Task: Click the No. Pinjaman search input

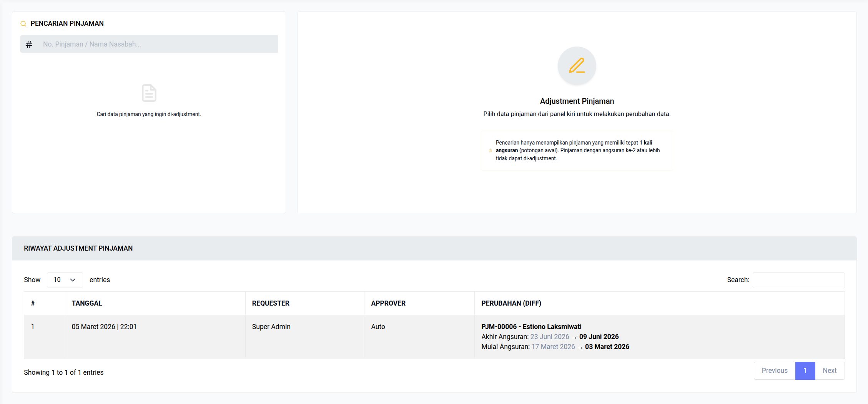Action: (x=154, y=44)
